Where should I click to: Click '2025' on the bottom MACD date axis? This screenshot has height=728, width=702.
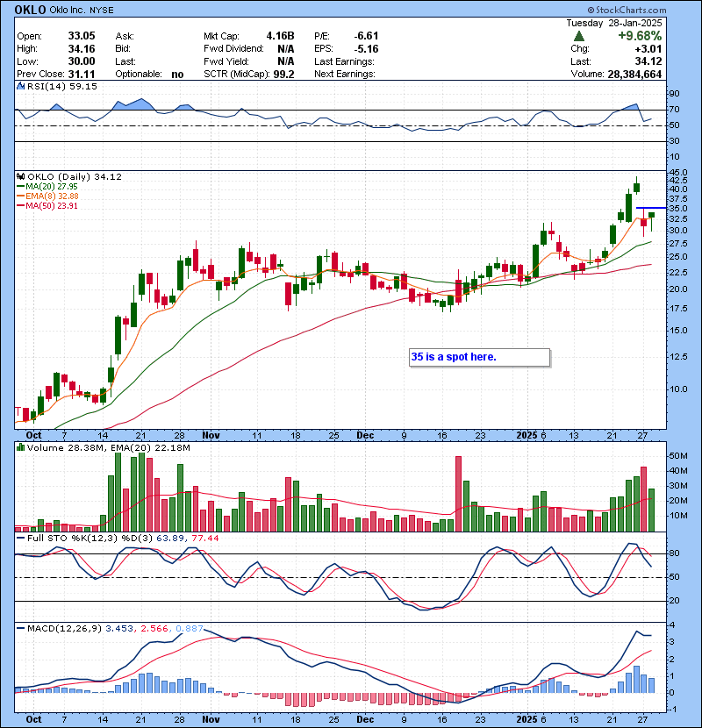click(x=526, y=719)
